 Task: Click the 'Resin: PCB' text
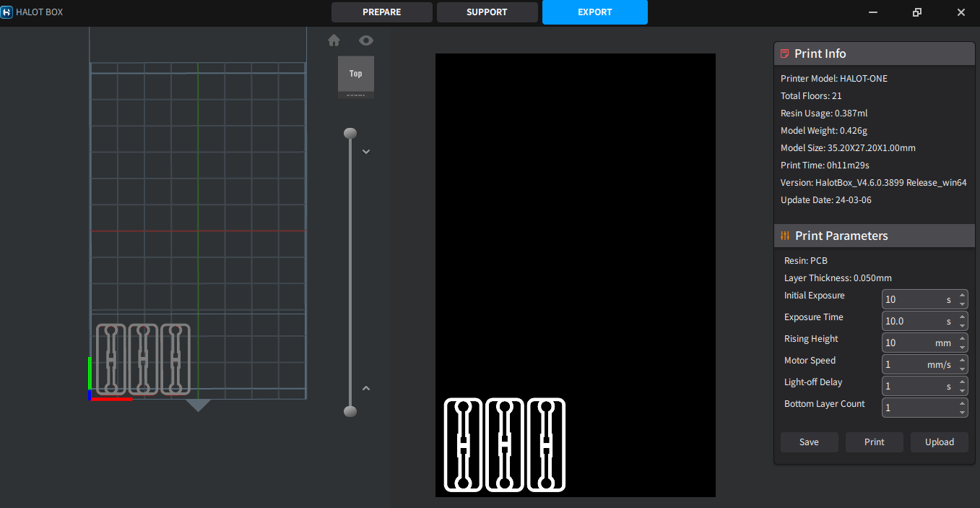[805, 260]
